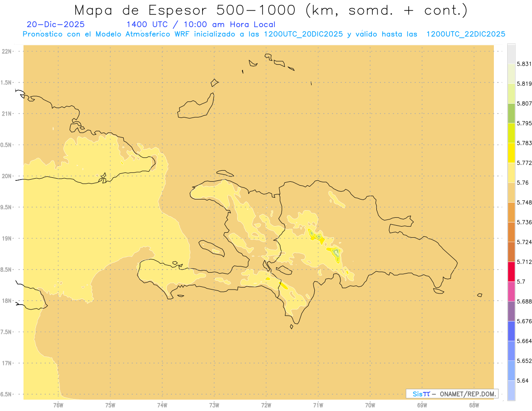Pick the tan swatch between 5.748 and 5.76
532x411 pixels.
(x=511, y=192)
